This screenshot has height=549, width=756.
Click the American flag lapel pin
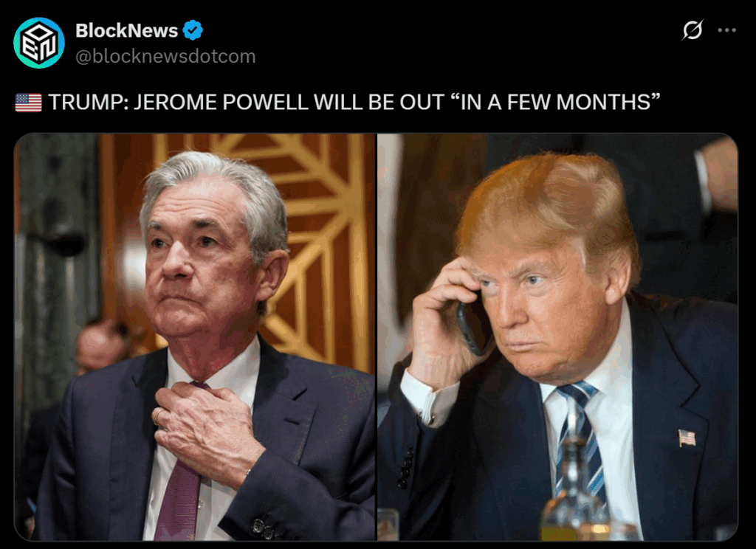pyautogui.click(x=687, y=438)
